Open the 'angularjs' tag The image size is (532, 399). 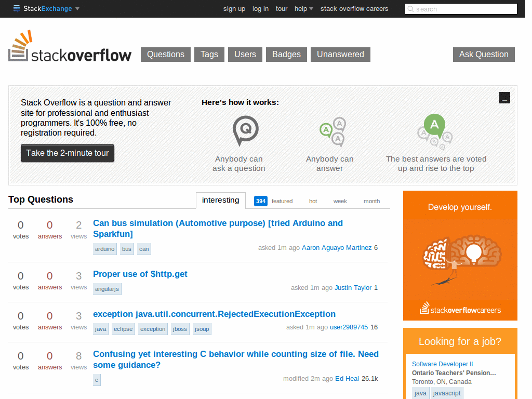(x=107, y=289)
